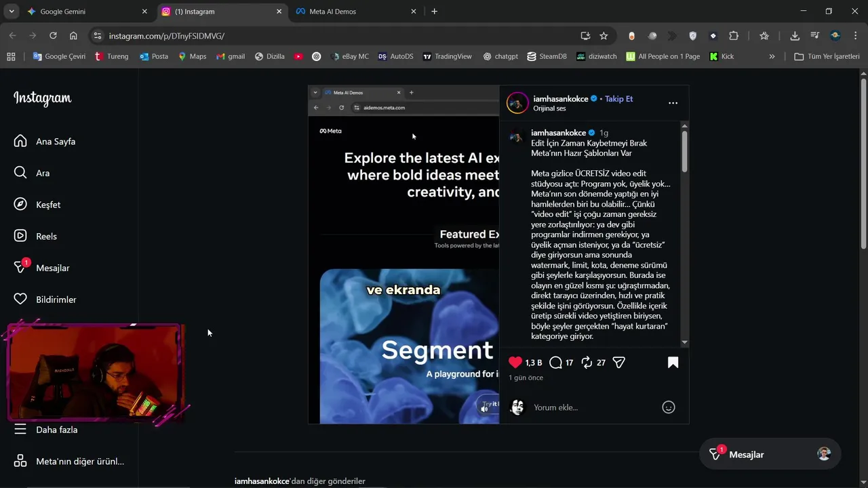Show more bookmarks chevron
The height and width of the screenshot is (488, 868).
(772, 56)
